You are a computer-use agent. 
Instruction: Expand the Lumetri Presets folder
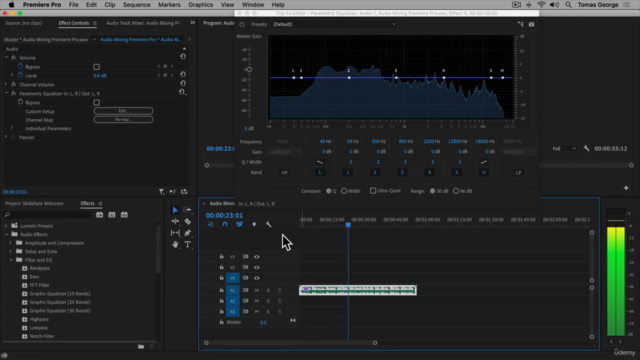(6, 226)
